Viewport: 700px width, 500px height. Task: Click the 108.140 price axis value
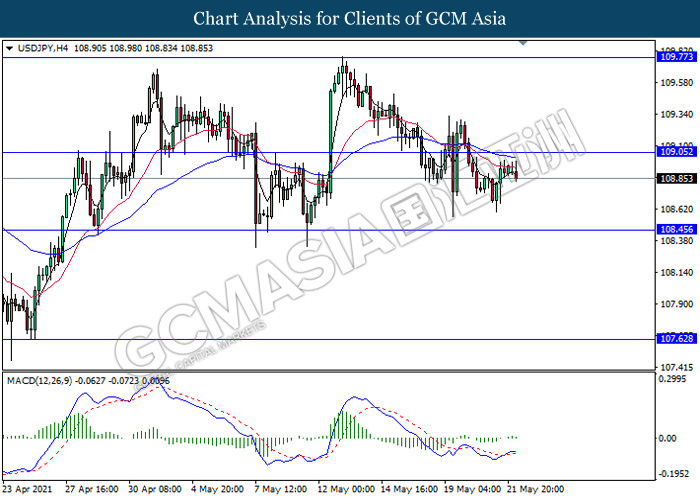(677, 272)
